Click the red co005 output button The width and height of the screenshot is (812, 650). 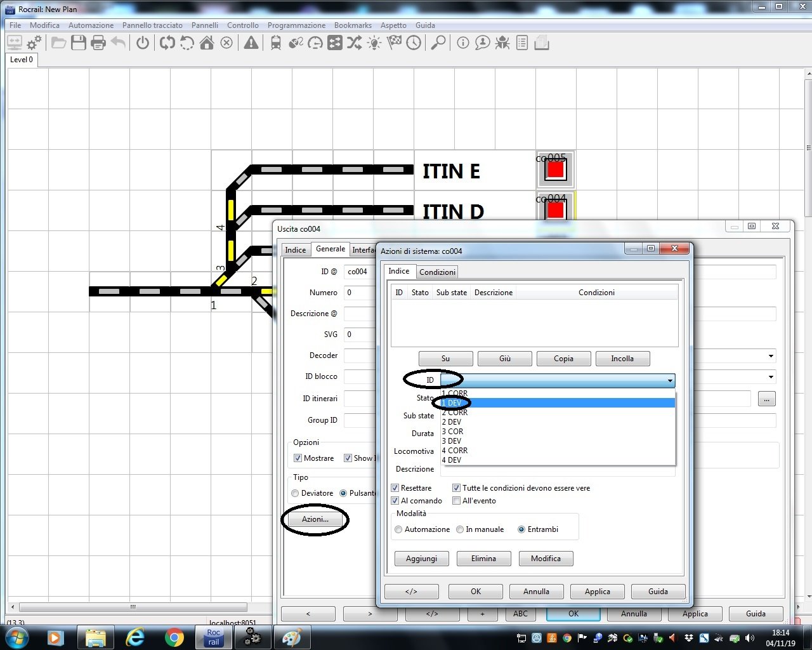(x=555, y=169)
